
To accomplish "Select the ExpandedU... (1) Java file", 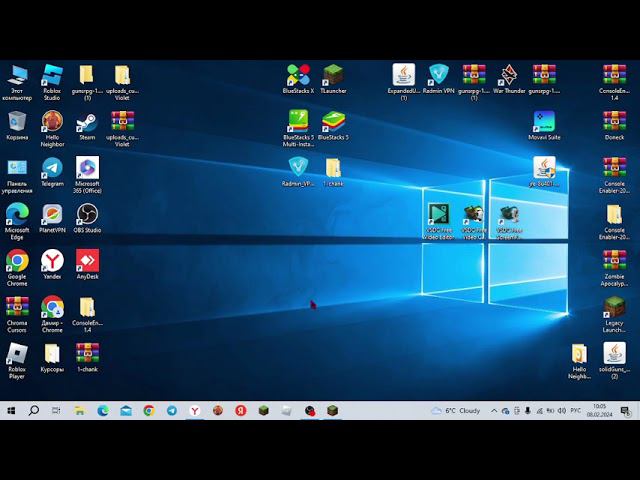I will [404, 82].
